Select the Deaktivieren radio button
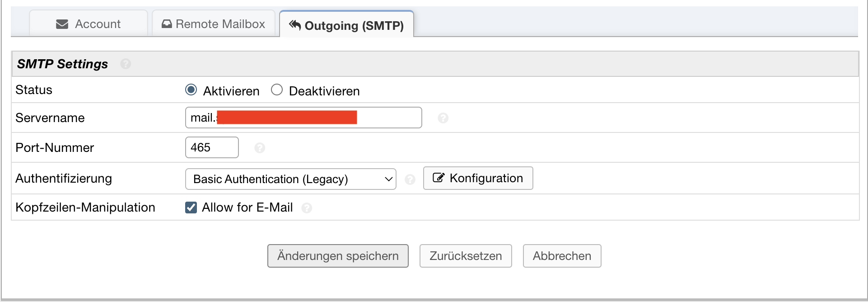868x302 pixels. tap(277, 90)
